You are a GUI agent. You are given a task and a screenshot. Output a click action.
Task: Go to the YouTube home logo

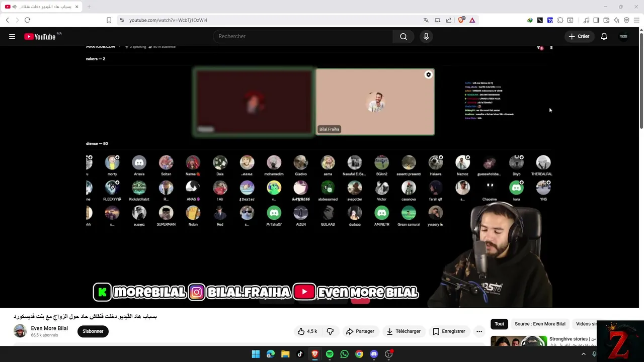(40, 36)
